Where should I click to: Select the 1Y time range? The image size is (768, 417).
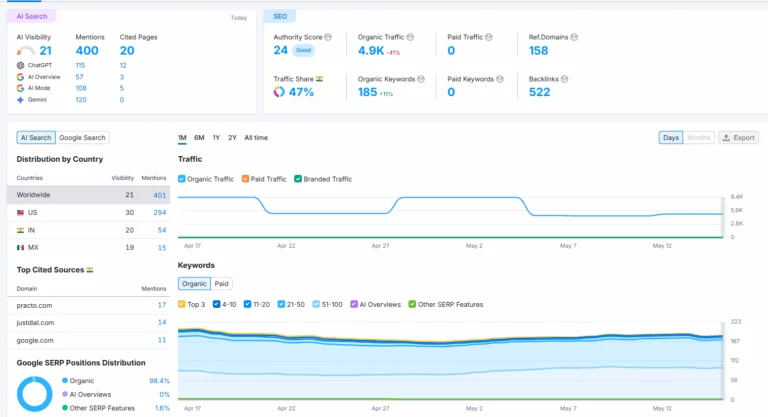pos(216,138)
